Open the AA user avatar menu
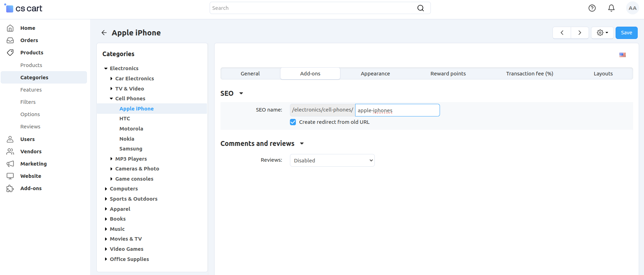The image size is (644, 275). [x=632, y=8]
